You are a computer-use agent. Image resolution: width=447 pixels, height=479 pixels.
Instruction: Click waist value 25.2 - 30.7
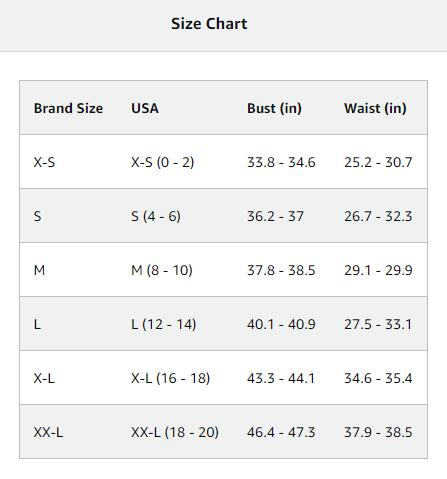[x=378, y=162]
